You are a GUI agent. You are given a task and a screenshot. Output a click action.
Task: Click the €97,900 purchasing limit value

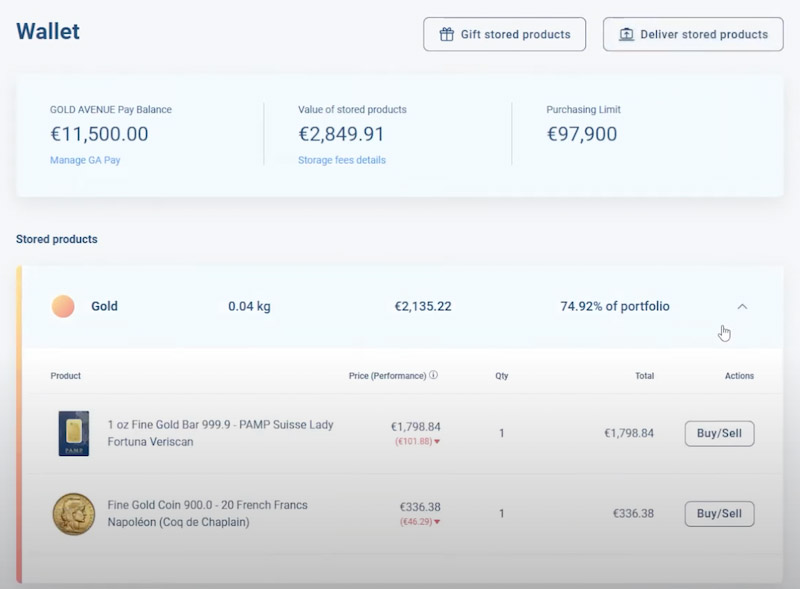tap(582, 134)
